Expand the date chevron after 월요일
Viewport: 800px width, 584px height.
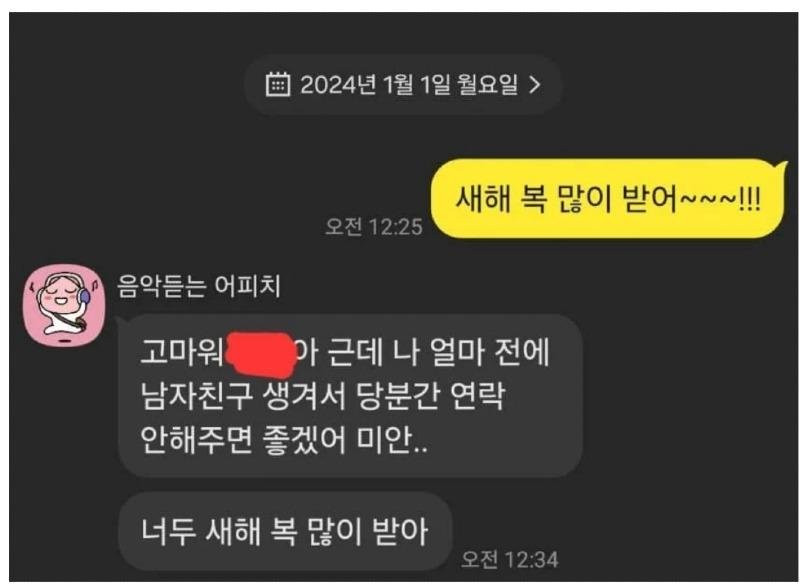pyautogui.click(x=534, y=84)
